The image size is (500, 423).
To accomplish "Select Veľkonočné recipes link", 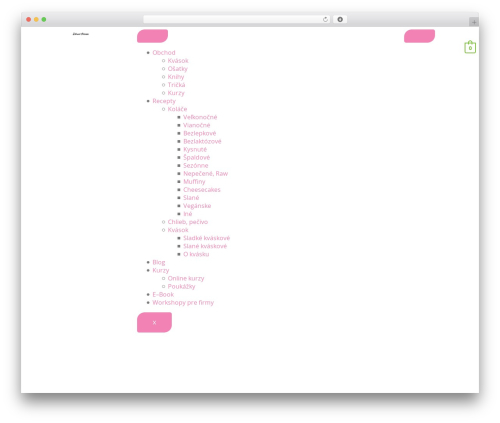I will pos(200,117).
